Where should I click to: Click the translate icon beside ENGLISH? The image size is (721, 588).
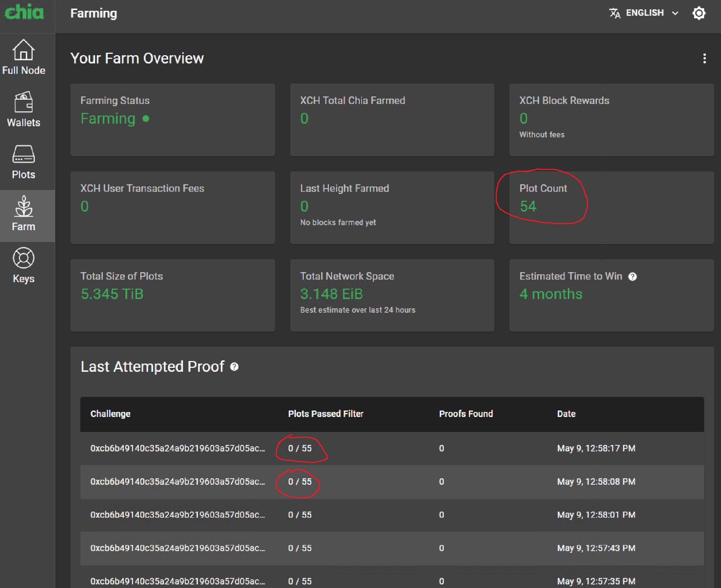[614, 13]
